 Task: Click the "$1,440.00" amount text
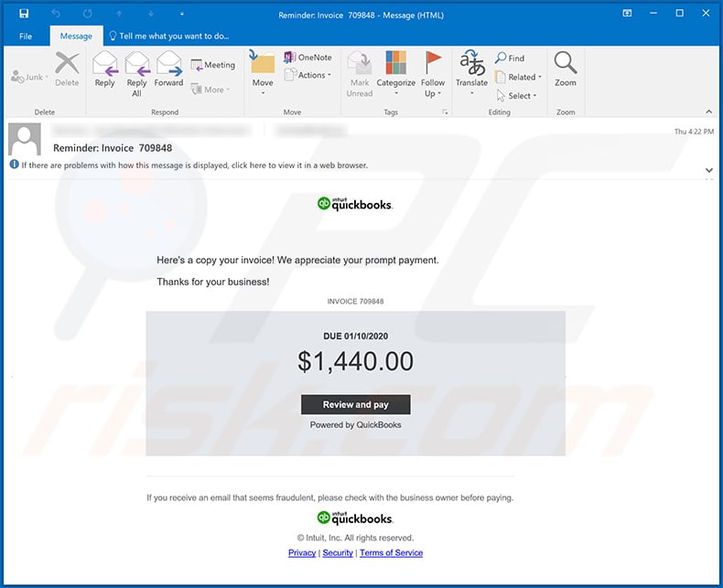(x=355, y=361)
